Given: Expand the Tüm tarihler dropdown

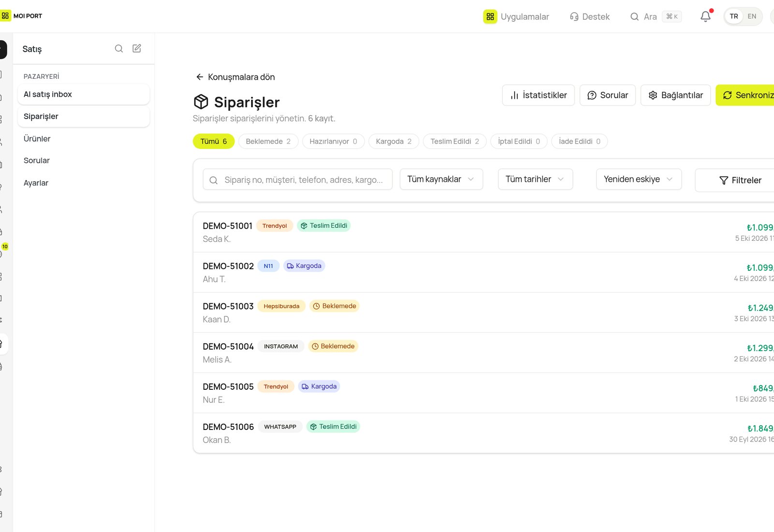Looking at the screenshot, I should pos(536,179).
